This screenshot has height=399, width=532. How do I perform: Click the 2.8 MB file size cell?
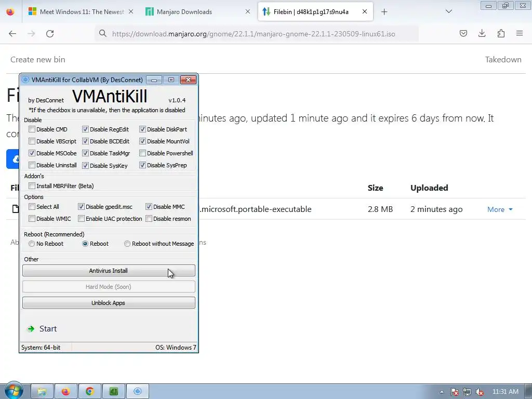click(x=380, y=209)
